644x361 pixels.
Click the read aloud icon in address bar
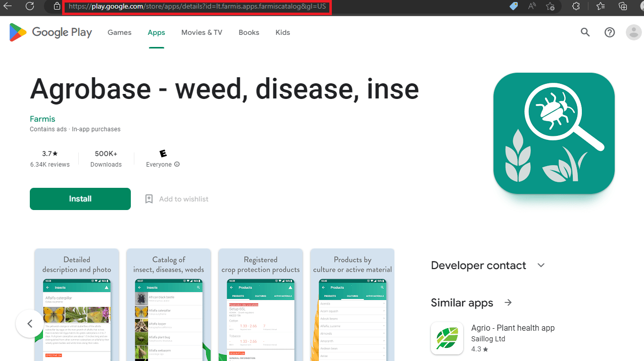coord(532,6)
